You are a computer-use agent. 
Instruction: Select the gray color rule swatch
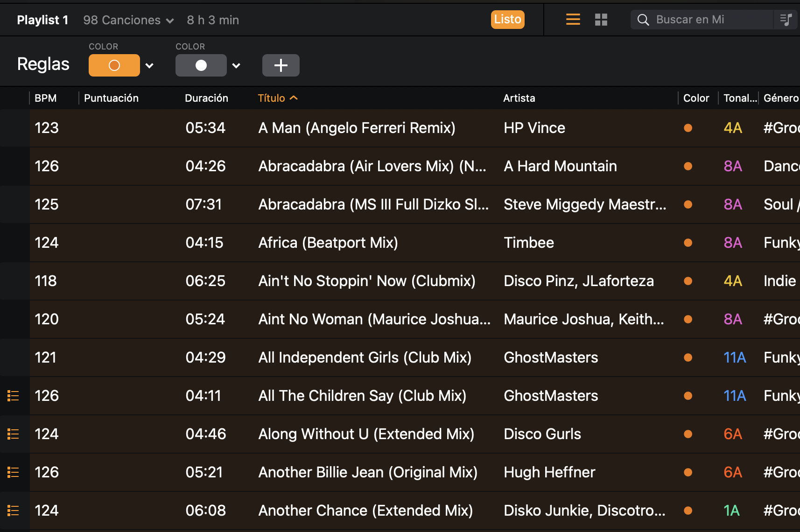tap(201, 65)
